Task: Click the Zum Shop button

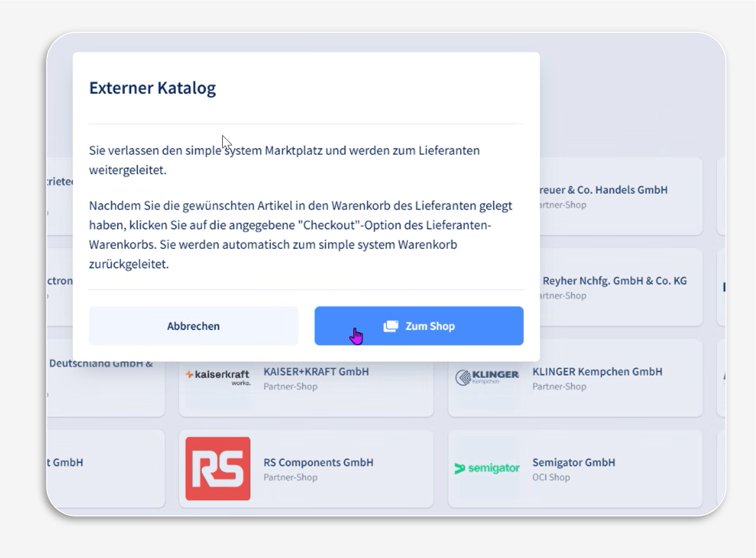Action: click(419, 326)
